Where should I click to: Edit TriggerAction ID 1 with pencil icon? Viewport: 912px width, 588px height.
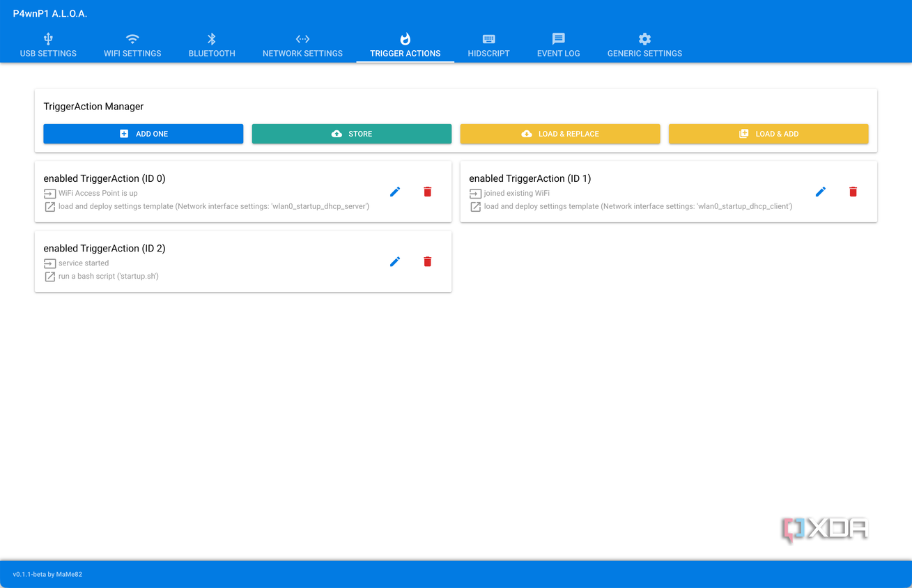pyautogui.click(x=821, y=192)
